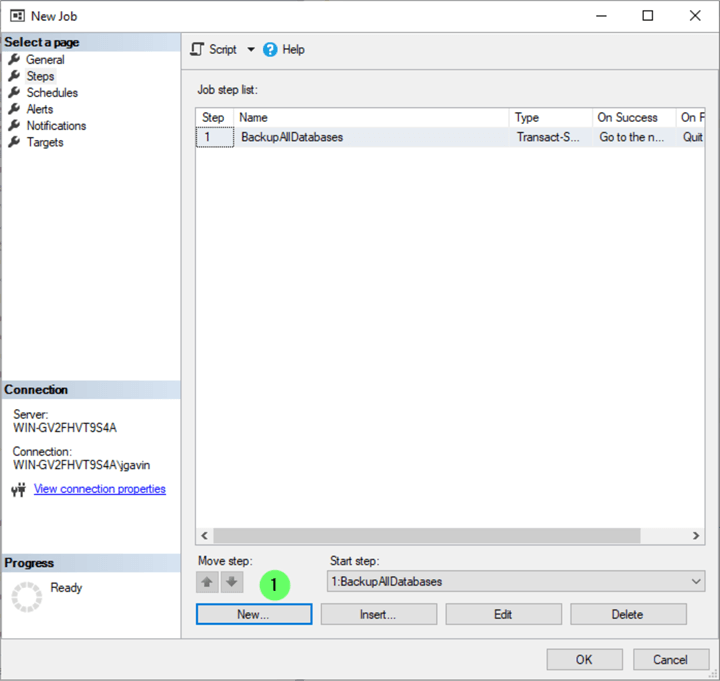Click the wrench icon beside Schedules
This screenshot has height=681, width=720.
click(x=14, y=92)
